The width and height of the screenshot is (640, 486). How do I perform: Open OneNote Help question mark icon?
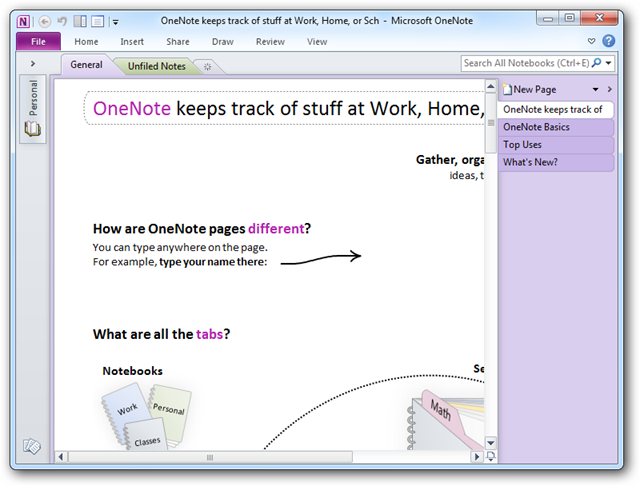[x=609, y=41]
